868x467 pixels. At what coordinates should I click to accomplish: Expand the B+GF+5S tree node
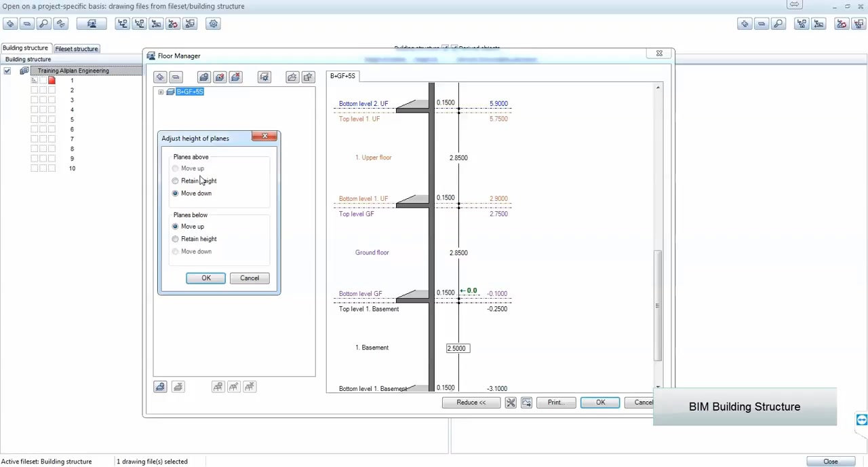[x=160, y=92]
